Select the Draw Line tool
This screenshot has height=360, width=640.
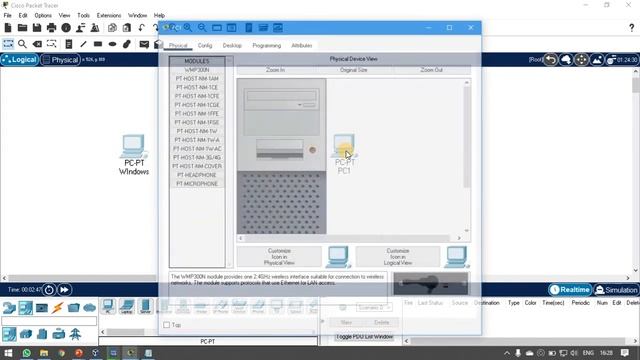(x=83, y=44)
